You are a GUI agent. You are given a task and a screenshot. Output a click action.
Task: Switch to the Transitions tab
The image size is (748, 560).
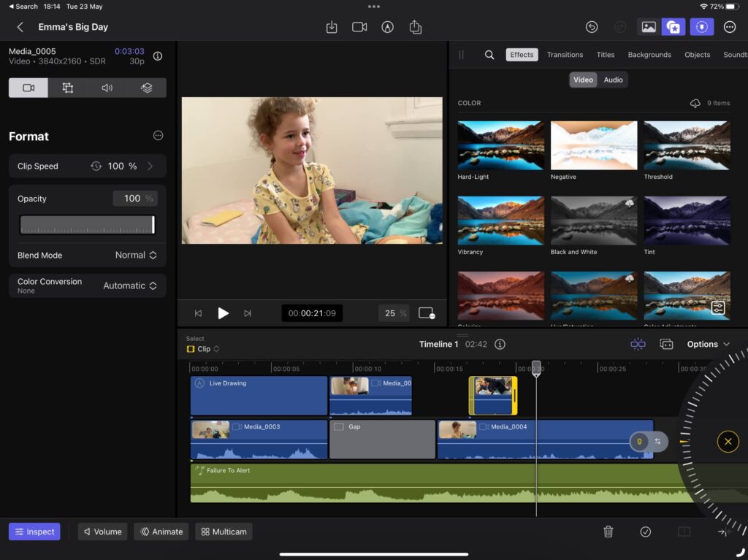click(x=565, y=55)
